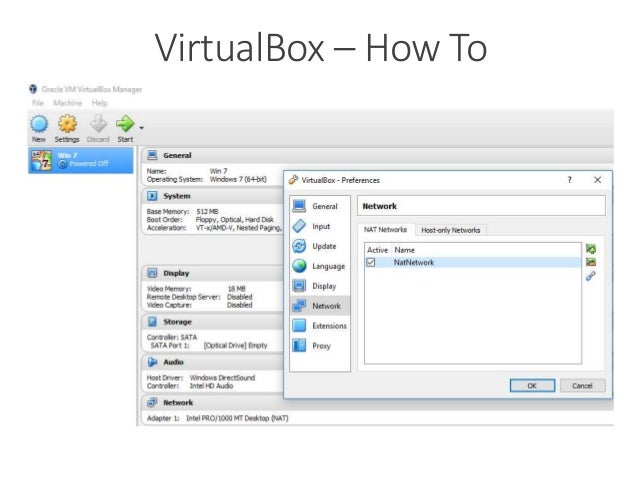Click the New virtual machine icon
The width and height of the screenshot is (638, 479).
[x=39, y=124]
